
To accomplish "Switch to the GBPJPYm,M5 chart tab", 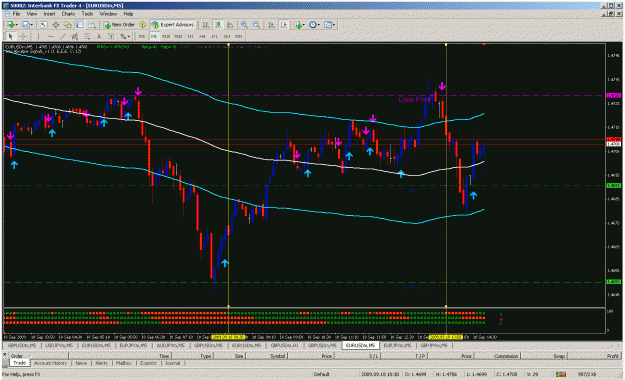I will click(x=434, y=345).
